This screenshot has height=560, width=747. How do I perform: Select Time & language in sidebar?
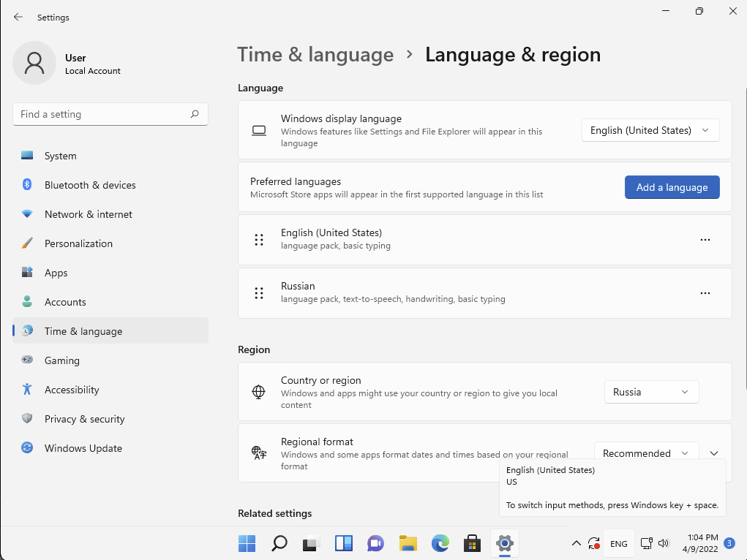[110, 331]
